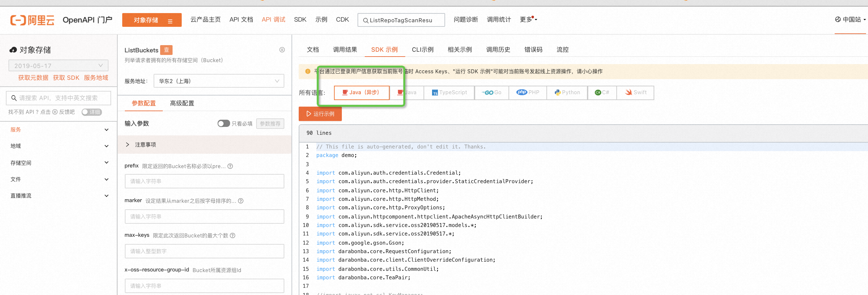Click the 参数推荐 button
This screenshot has width=868, height=295.
tap(270, 123)
